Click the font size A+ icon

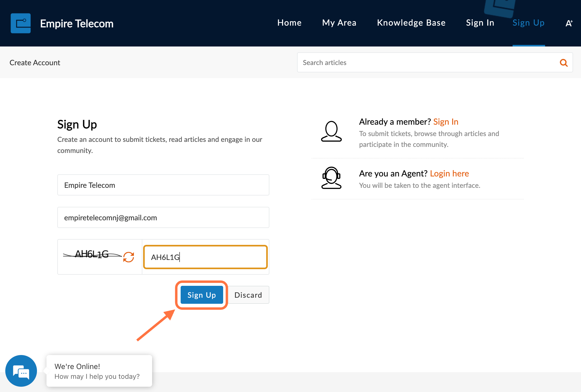pyautogui.click(x=569, y=23)
